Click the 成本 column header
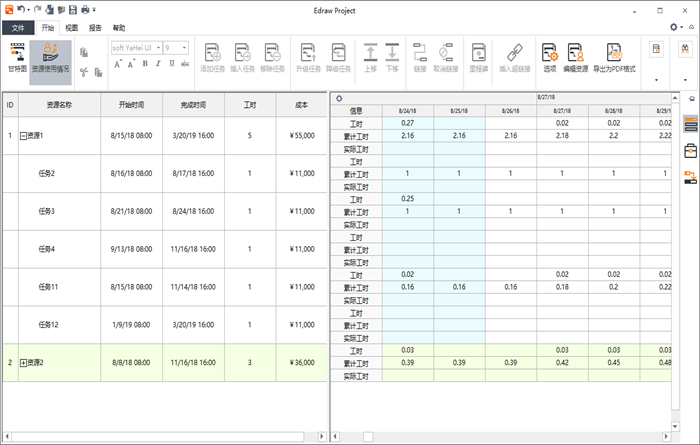Image resolution: width=700 pixels, height=445 pixels. pos(301,105)
